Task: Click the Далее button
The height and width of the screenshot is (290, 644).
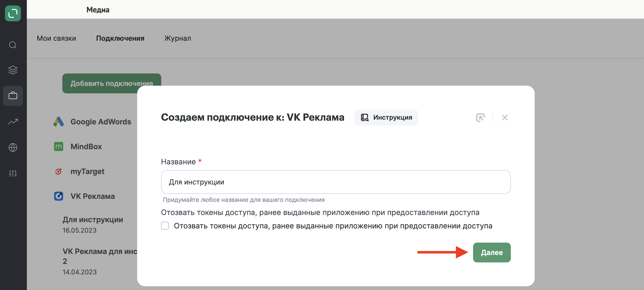Action: pos(491,252)
